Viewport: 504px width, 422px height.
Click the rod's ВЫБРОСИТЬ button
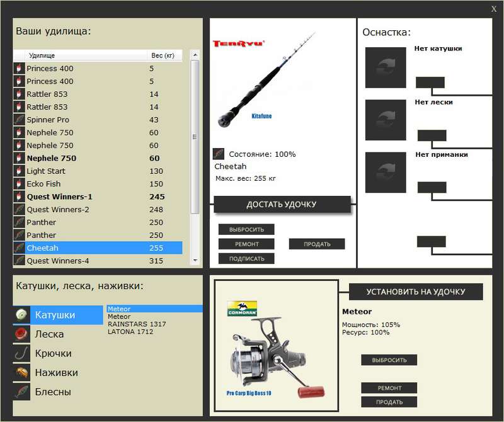pos(246,229)
